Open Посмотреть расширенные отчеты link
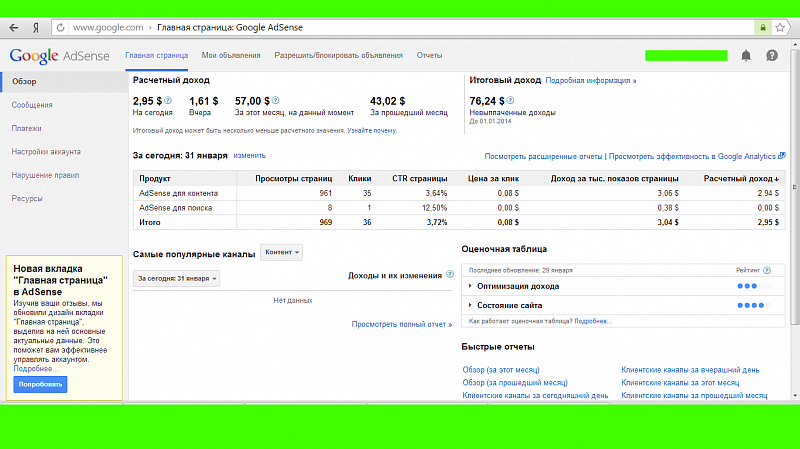800x449 pixels. coord(543,156)
